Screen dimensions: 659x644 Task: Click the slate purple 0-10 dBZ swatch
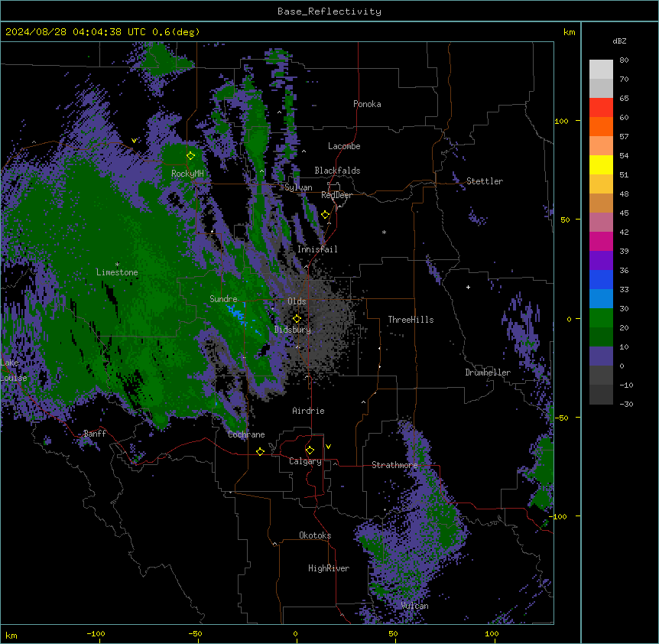tap(601, 356)
